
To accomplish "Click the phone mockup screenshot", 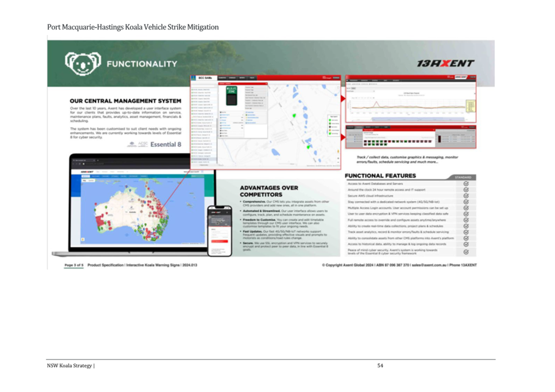I will [x=219, y=231].
